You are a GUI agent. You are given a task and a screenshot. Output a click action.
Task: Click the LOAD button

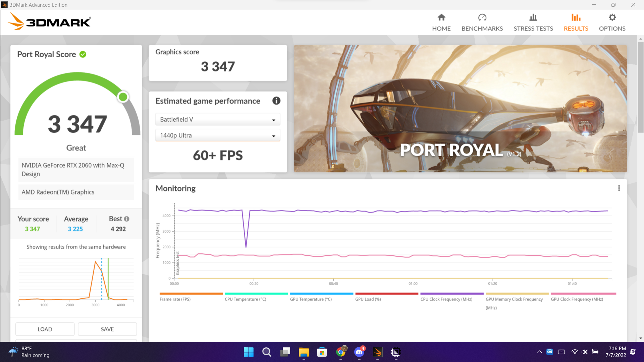click(45, 329)
